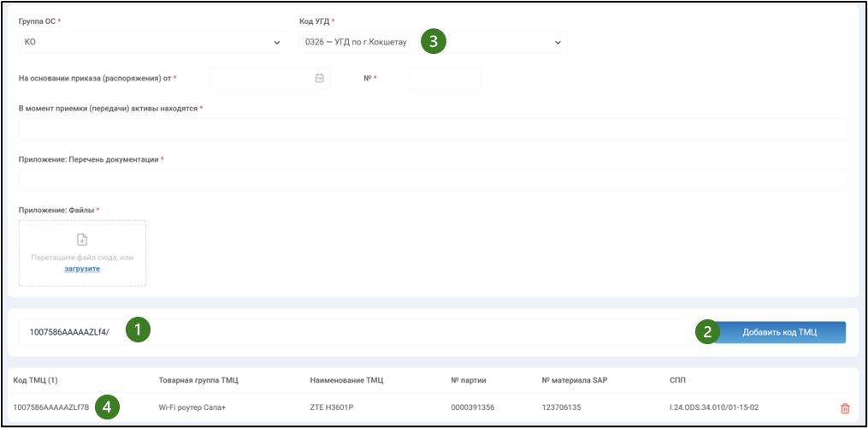Viewport: 868px width, 428px height.
Task: Click the file icon in the upload drop zone
Action: [x=82, y=240]
